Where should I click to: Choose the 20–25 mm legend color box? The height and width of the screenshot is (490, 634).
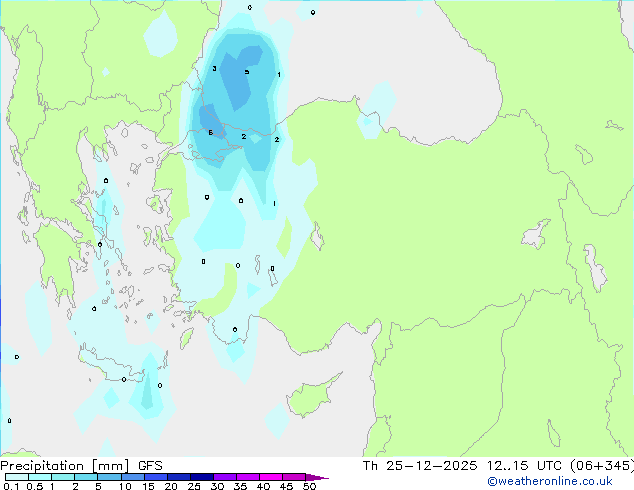point(179,477)
